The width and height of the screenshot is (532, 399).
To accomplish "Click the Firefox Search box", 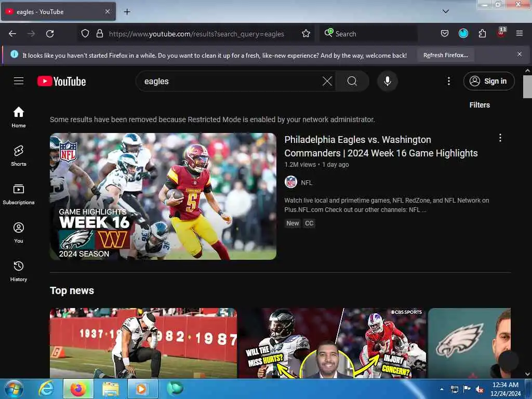I will click(368, 34).
